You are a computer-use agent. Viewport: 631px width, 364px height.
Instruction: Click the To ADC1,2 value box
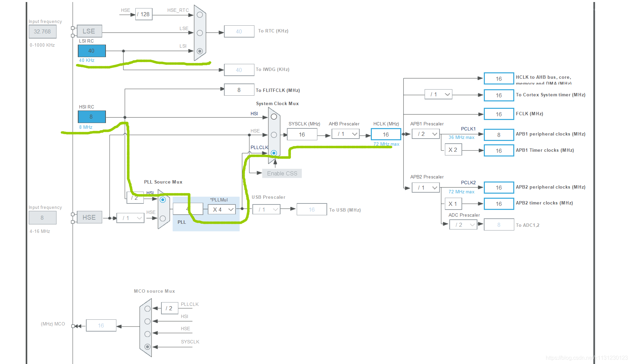(x=499, y=225)
